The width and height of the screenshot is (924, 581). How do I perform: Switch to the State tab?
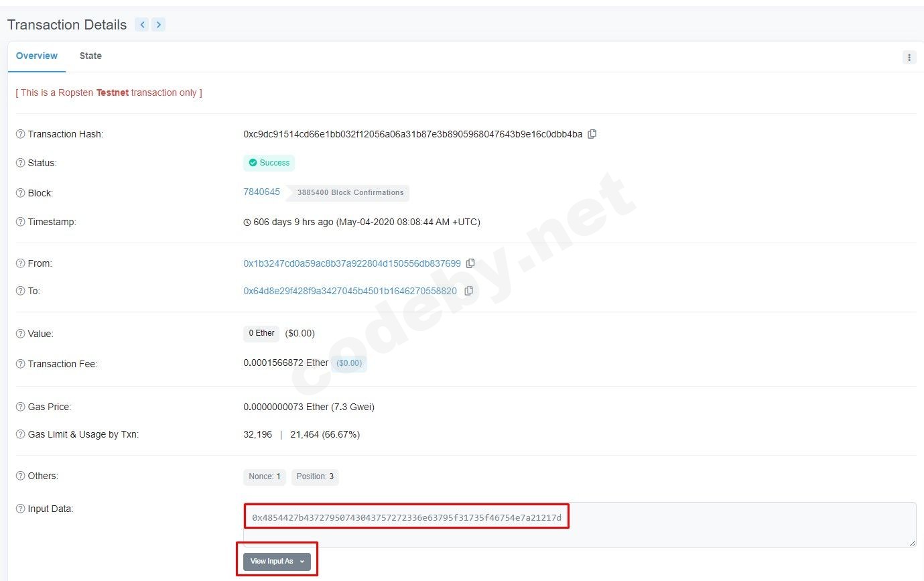90,56
